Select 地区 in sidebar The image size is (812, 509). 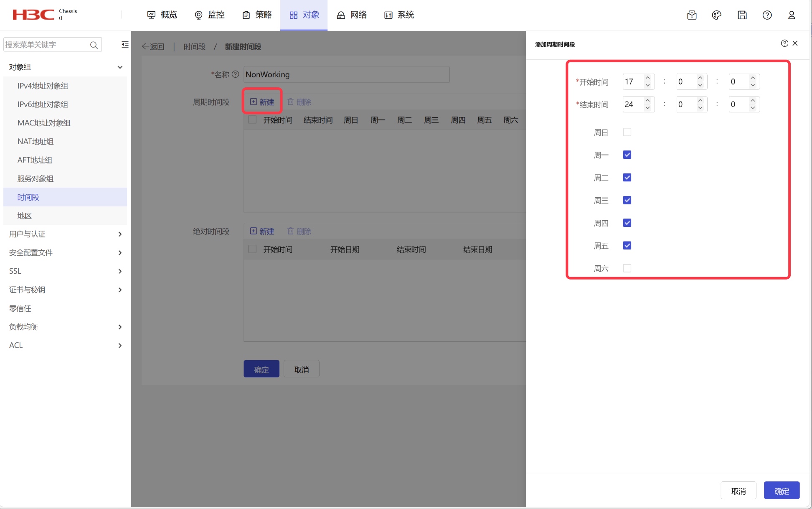click(65, 216)
